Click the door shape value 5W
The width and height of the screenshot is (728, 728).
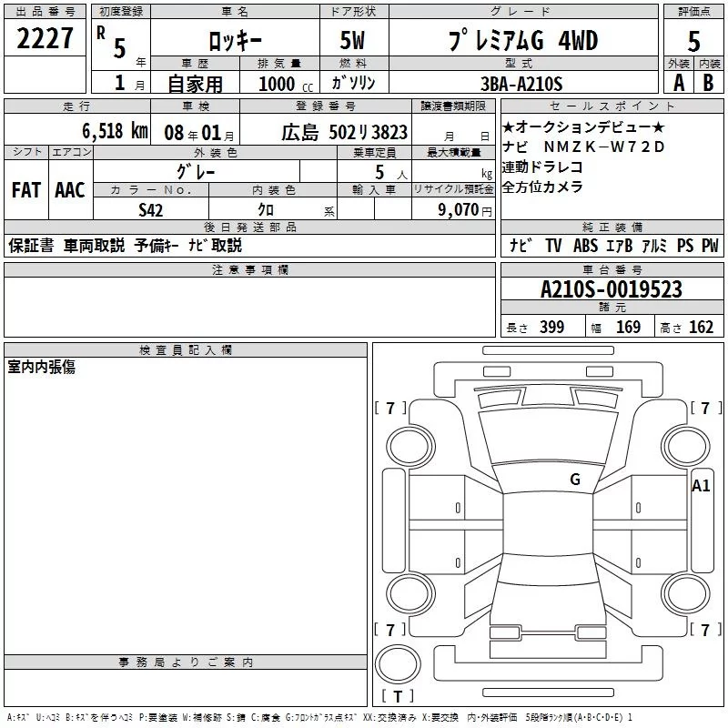click(x=352, y=40)
